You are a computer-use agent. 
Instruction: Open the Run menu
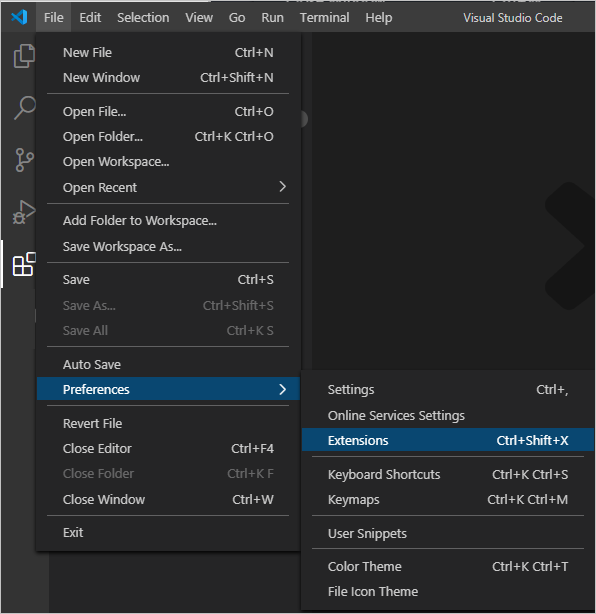click(273, 18)
